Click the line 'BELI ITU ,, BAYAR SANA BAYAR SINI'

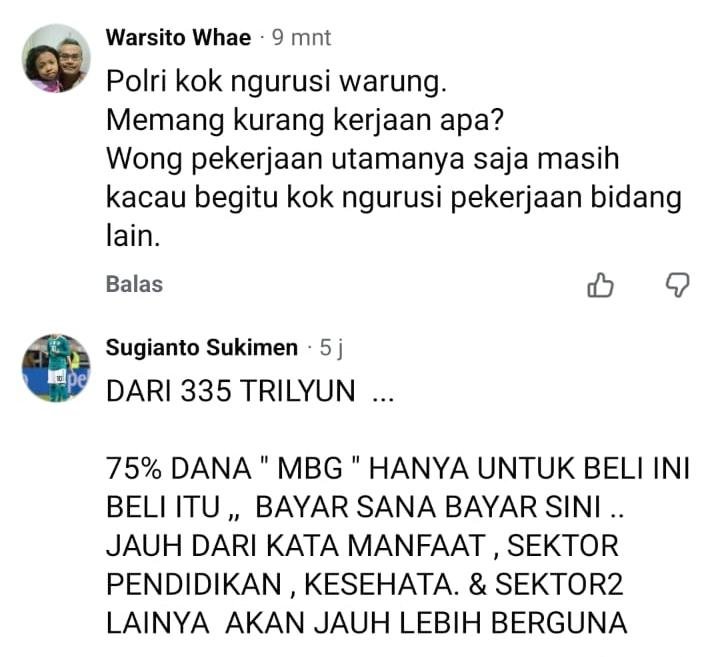click(x=365, y=508)
